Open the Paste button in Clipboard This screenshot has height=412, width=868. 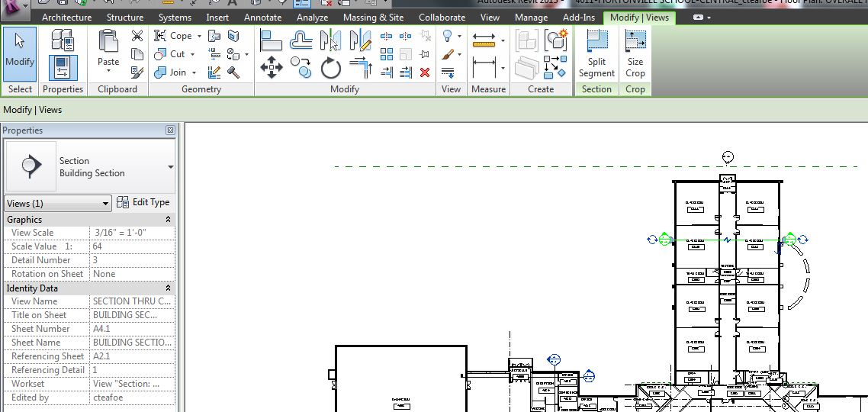[x=108, y=52]
